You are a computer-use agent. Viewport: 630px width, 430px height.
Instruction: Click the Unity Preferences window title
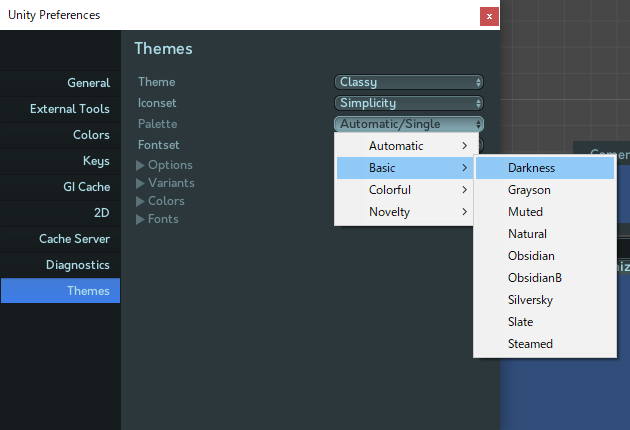(54, 15)
